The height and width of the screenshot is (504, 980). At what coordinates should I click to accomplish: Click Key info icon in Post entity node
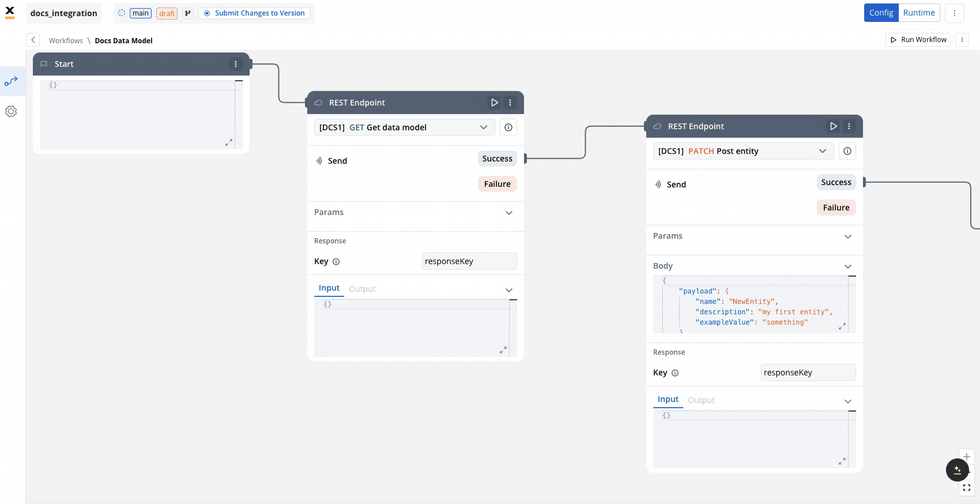675,373
